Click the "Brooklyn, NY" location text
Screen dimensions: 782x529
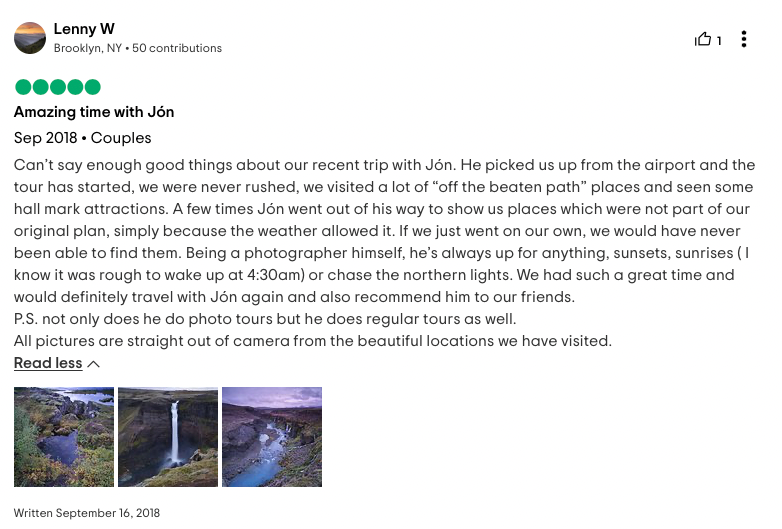pos(88,48)
